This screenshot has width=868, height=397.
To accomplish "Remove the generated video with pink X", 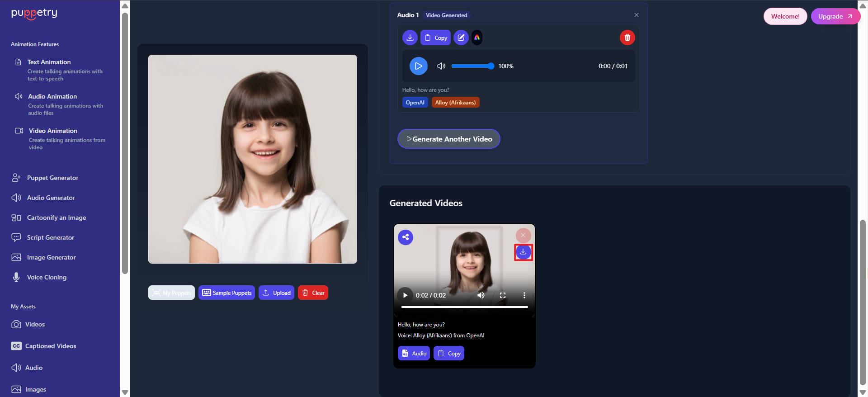I will coord(523,235).
